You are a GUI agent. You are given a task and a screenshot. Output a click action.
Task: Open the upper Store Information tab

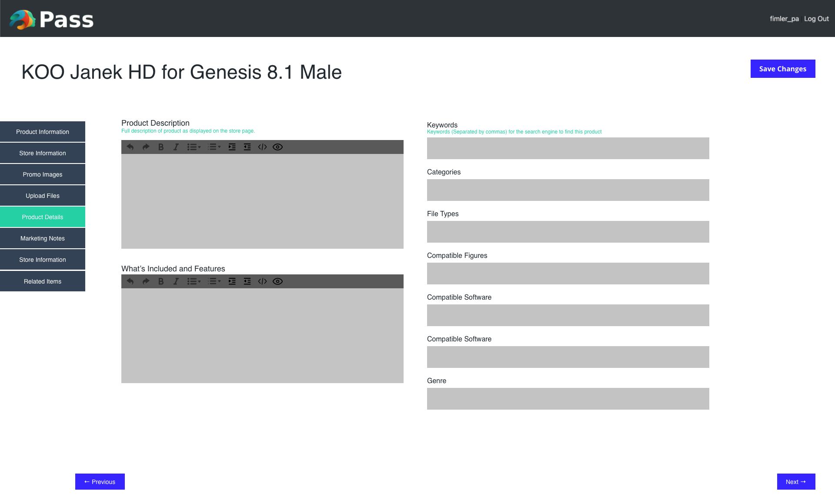pos(43,153)
